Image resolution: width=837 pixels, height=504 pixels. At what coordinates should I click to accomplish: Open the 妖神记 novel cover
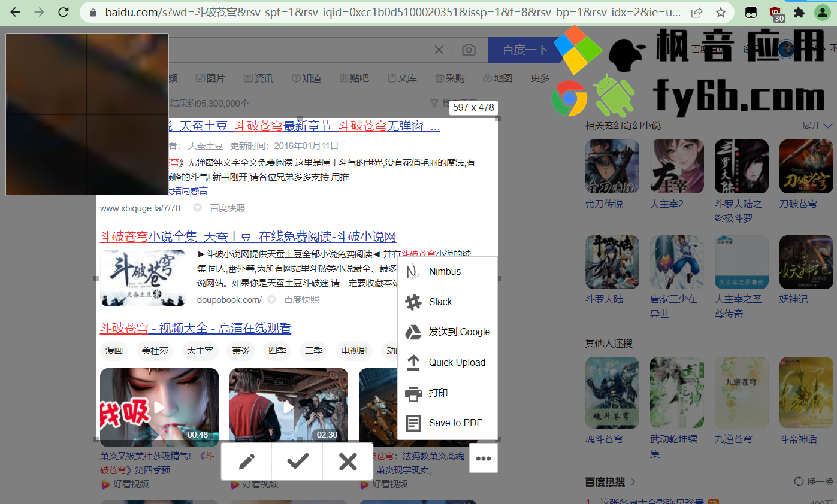tap(806, 262)
